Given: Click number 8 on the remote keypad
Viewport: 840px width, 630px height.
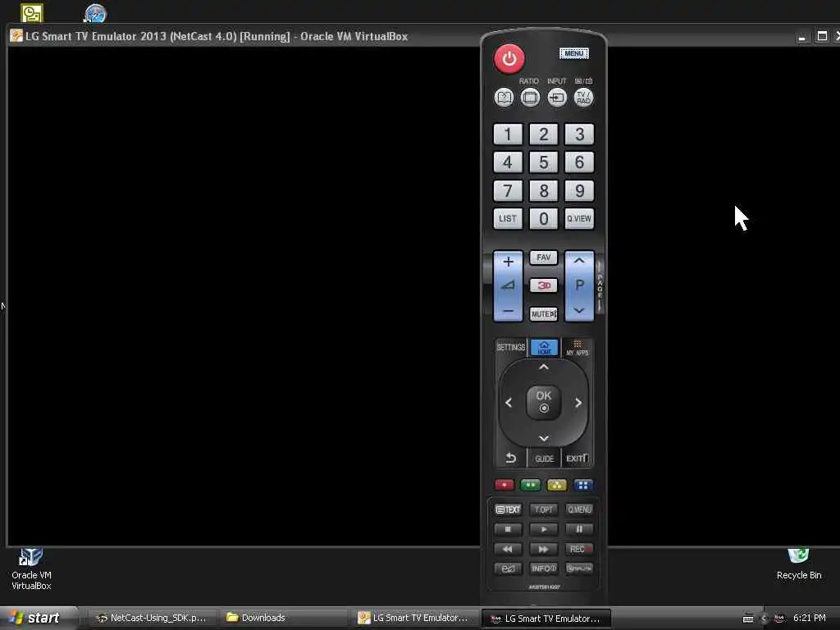Looking at the screenshot, I should click(x=544, y=190).
